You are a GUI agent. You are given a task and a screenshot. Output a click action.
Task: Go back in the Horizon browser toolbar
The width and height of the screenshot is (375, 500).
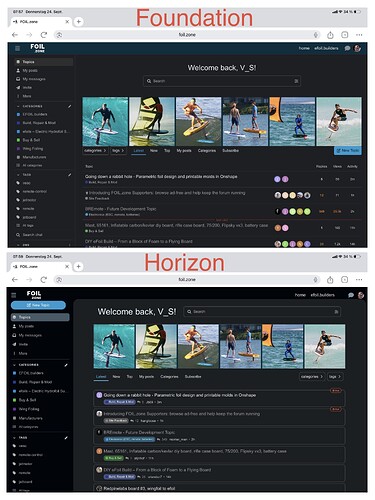click(x=15, y=280)
